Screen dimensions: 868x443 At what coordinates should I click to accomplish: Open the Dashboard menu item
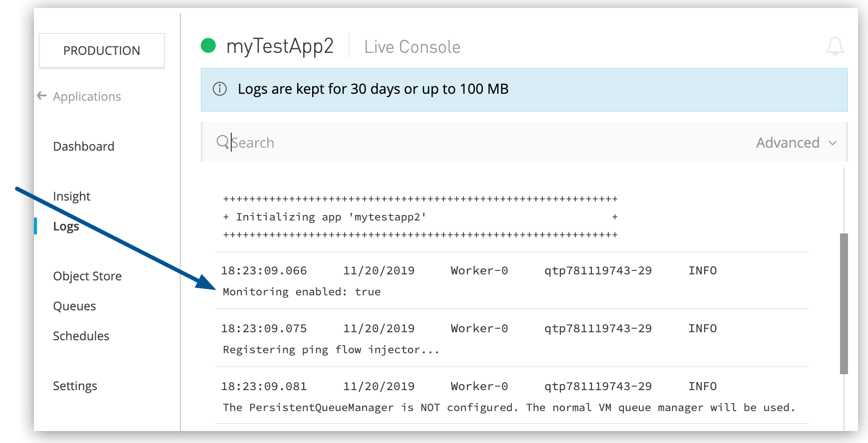point(84,146)
